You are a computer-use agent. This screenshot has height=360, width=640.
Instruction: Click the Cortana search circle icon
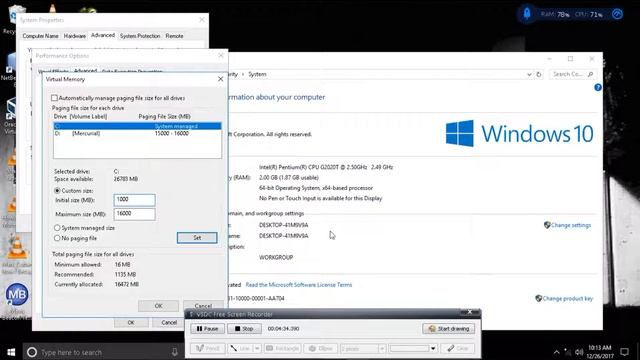31,352
